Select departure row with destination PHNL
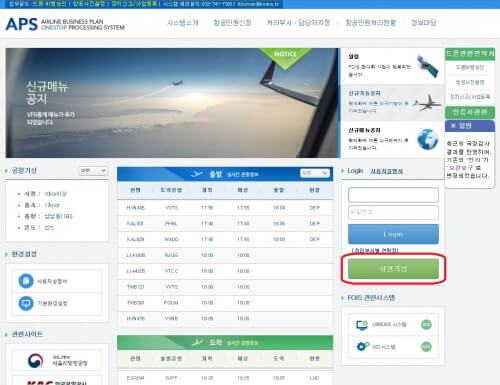Image resolution: width=500 pixels, height=385 pixels. click(x=225, y=223)
